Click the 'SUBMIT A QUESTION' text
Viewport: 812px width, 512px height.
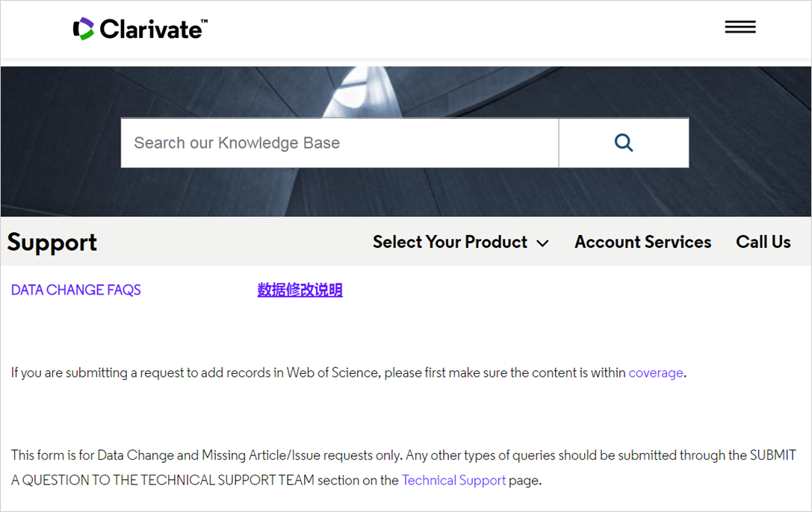pos(772,455)
